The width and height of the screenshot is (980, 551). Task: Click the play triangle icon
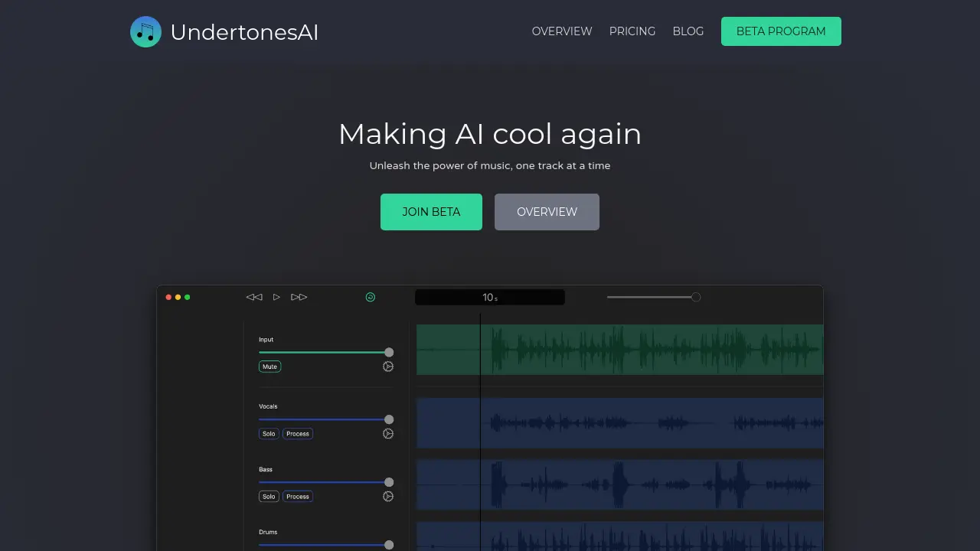[x=277, y=297]
